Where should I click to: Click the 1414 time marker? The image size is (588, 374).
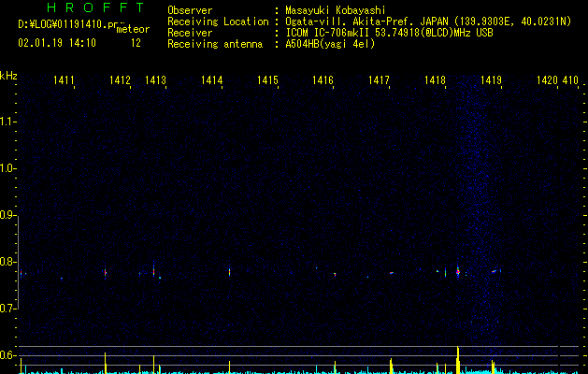(211, 79)
